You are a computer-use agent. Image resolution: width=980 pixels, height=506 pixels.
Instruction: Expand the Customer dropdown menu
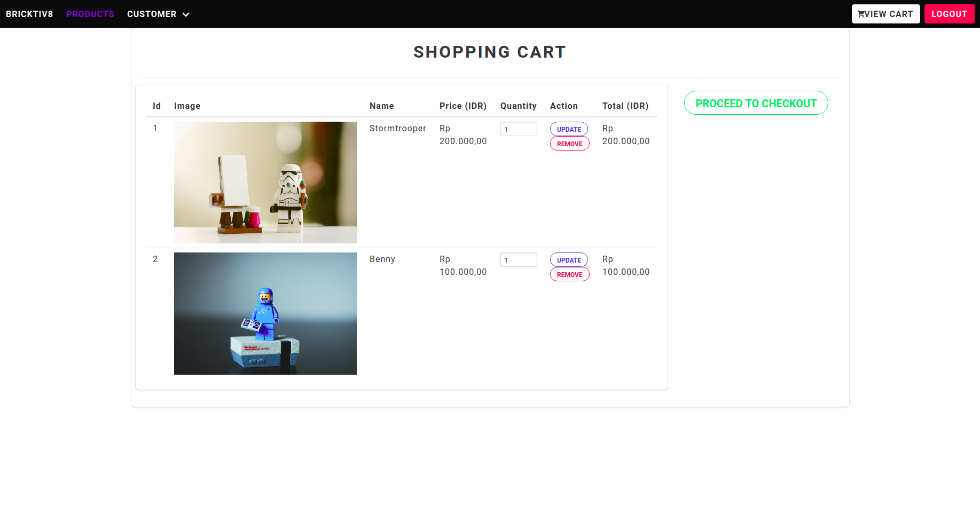click(158, 14)
